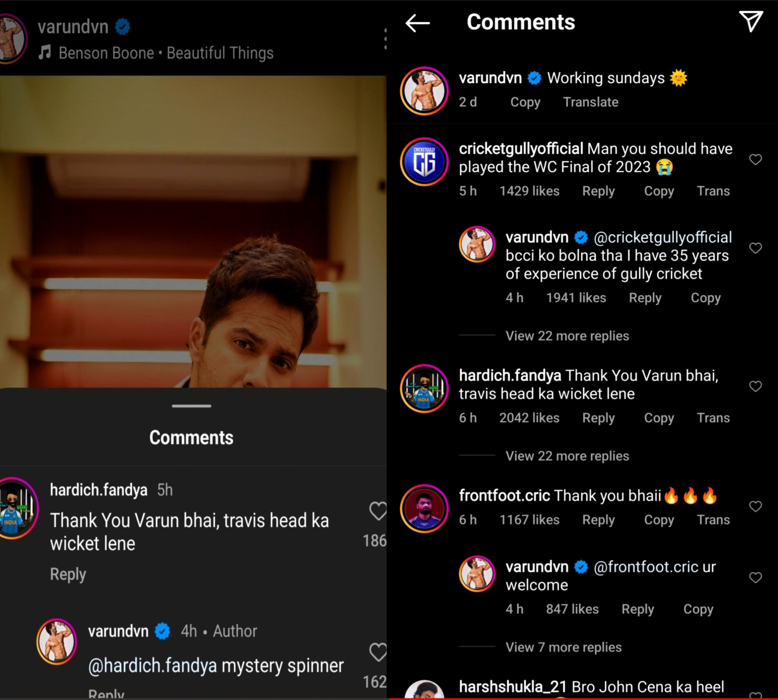Tap the back arrow beside Comments
Viewport: 778px width, 700px height.
point(417,23)
